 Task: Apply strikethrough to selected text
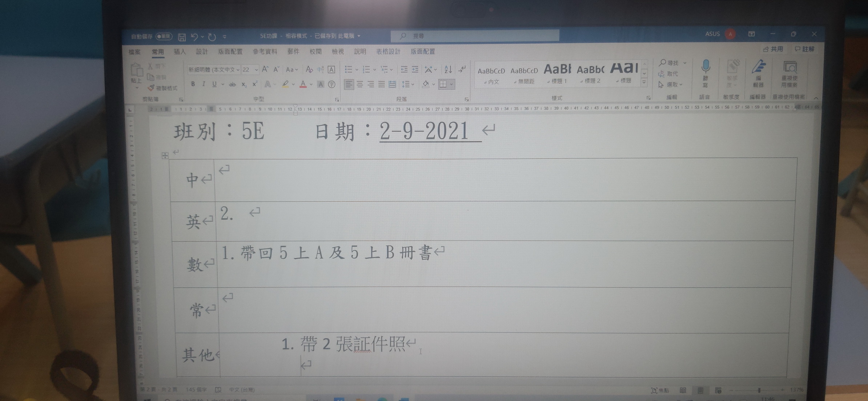[232, 85]
